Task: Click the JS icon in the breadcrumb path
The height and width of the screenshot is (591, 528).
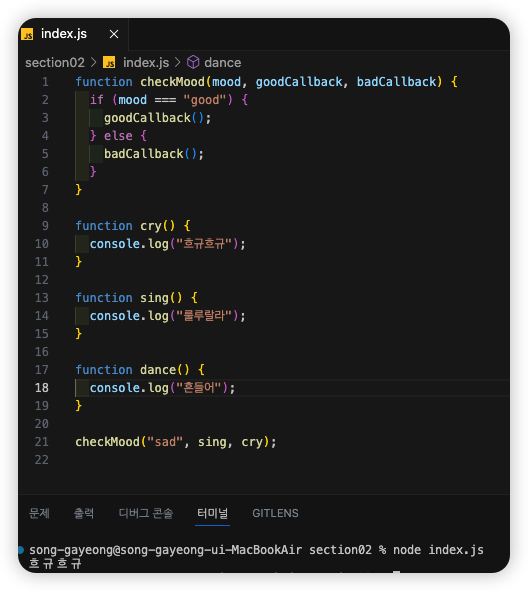Action: tap(109, 63)
